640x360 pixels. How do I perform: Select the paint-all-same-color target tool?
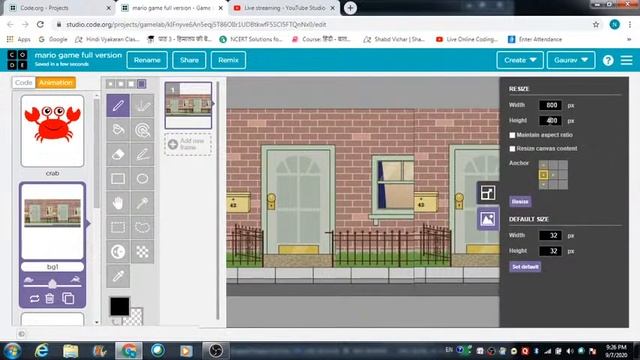pyautogui.click(x=142, y=130)
